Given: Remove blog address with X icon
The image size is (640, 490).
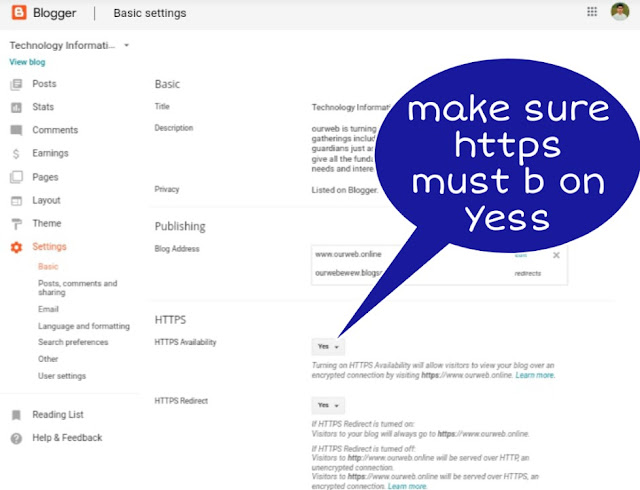Looking at the screenshot, I should click(556, 255).
